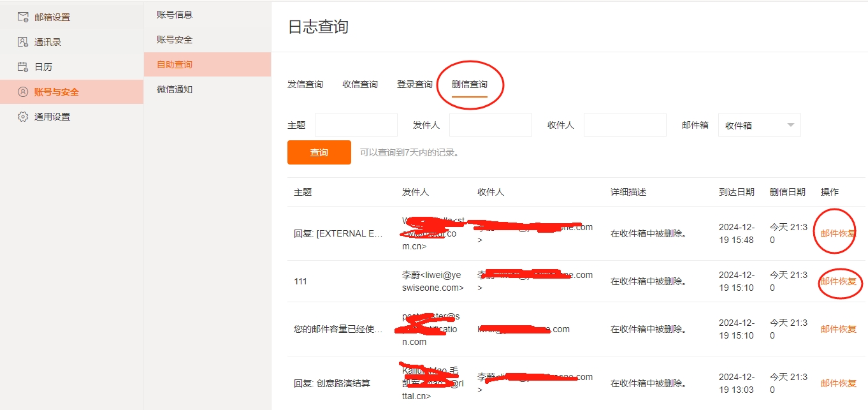Restore the 回复: 创意路演结算 email
Image resolution: width=868 pixels, height=410 pixels.
click(839, 383)
